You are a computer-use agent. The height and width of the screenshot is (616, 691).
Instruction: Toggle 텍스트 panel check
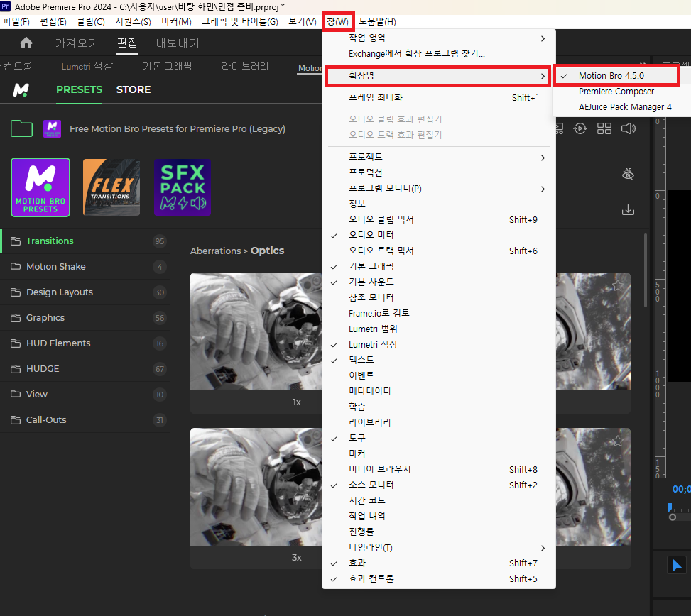(x=438, y=360)
